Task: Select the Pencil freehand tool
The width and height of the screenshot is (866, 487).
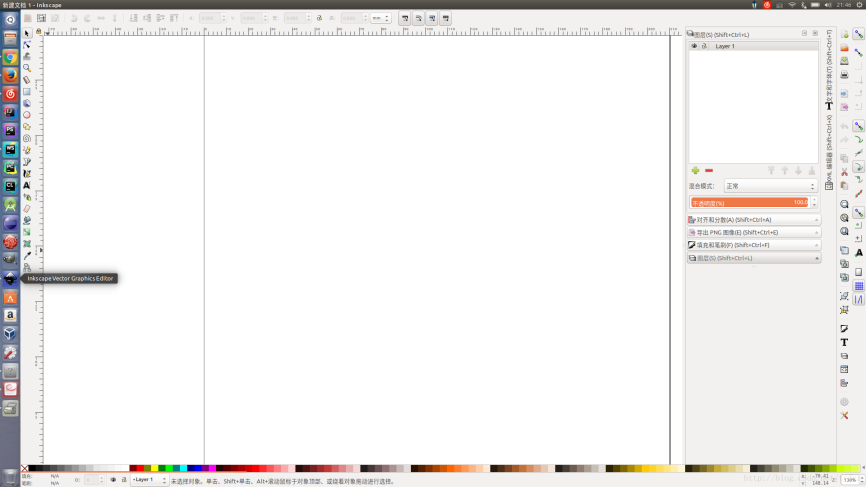Action: click(27, 150)
